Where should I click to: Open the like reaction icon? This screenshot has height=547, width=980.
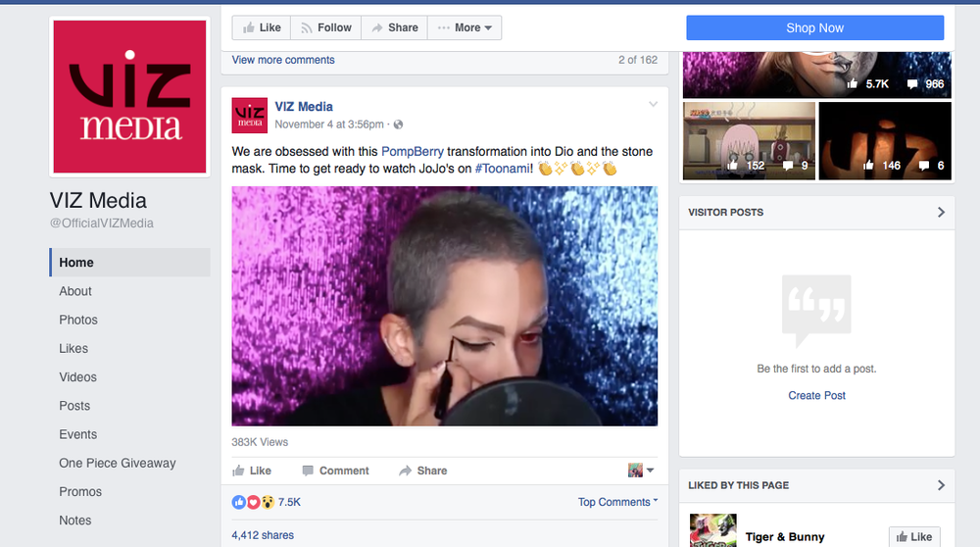[x=239, y=502]
